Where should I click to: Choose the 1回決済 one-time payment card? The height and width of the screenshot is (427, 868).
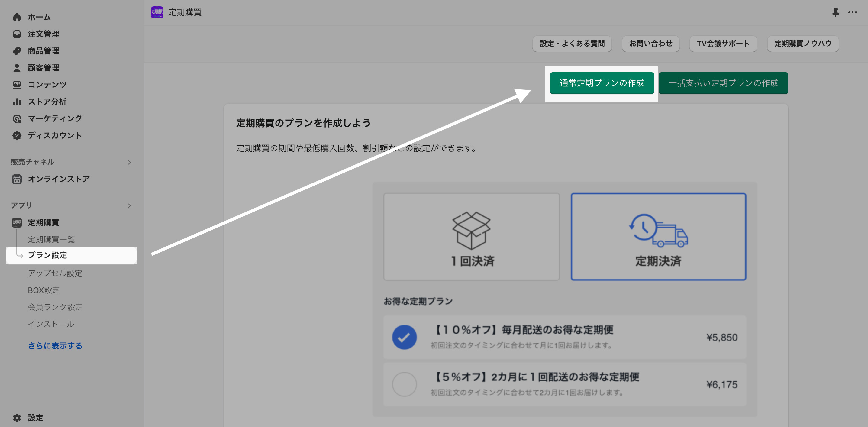tap(471, 237)
